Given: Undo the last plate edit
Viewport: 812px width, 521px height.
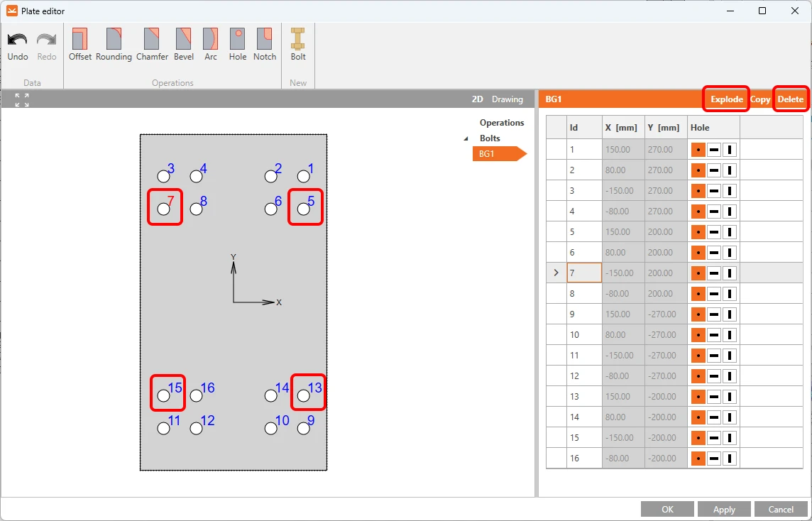Looking at the screenshot, I should (18, 46).
